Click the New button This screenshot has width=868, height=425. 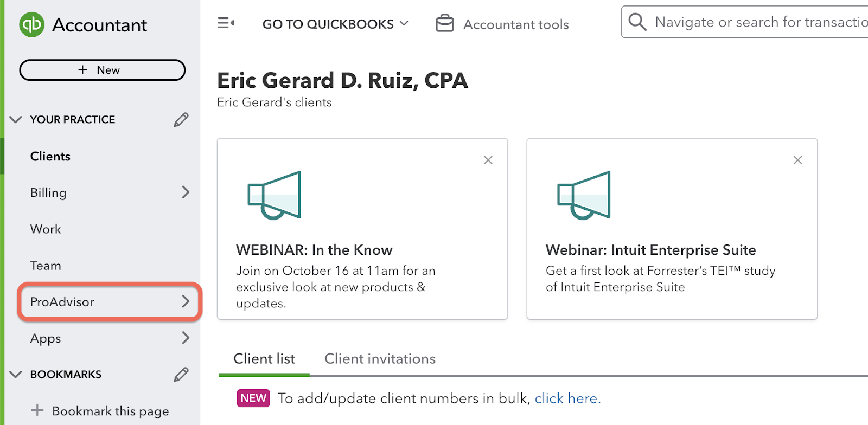(102, 70)
